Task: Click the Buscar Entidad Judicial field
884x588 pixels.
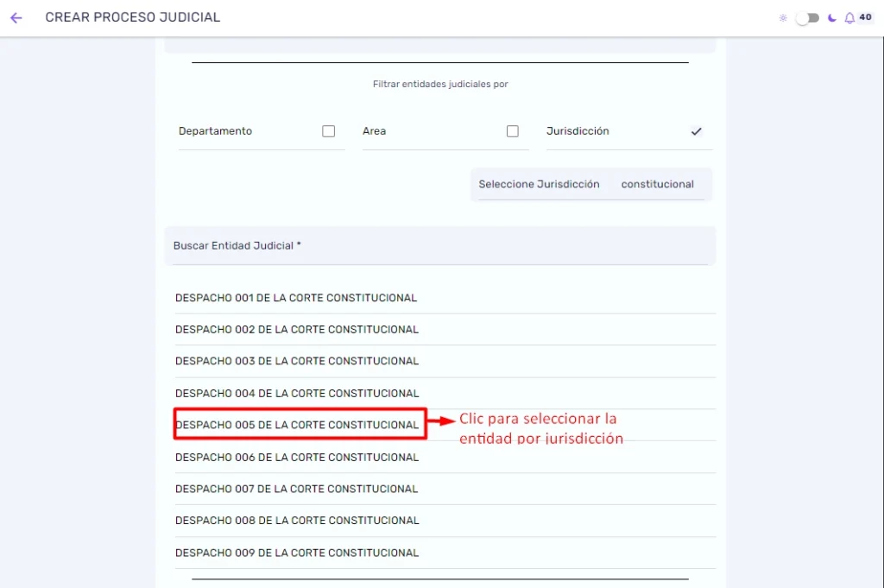Action: [x=440, y=246]
